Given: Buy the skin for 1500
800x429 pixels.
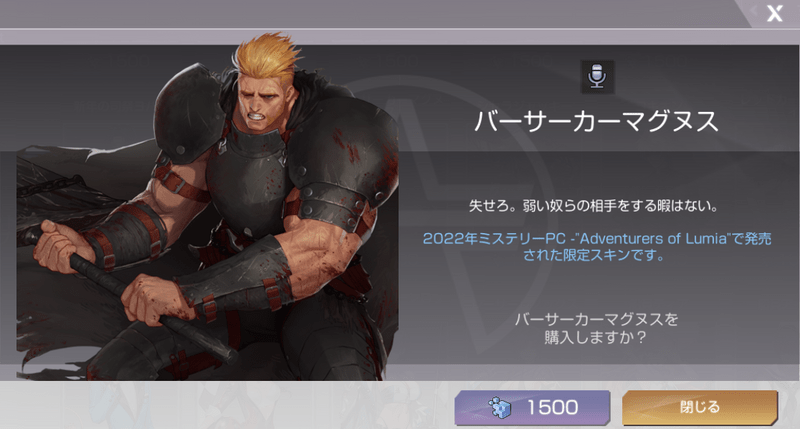Looking at the screenshot, I should (532, 408).
